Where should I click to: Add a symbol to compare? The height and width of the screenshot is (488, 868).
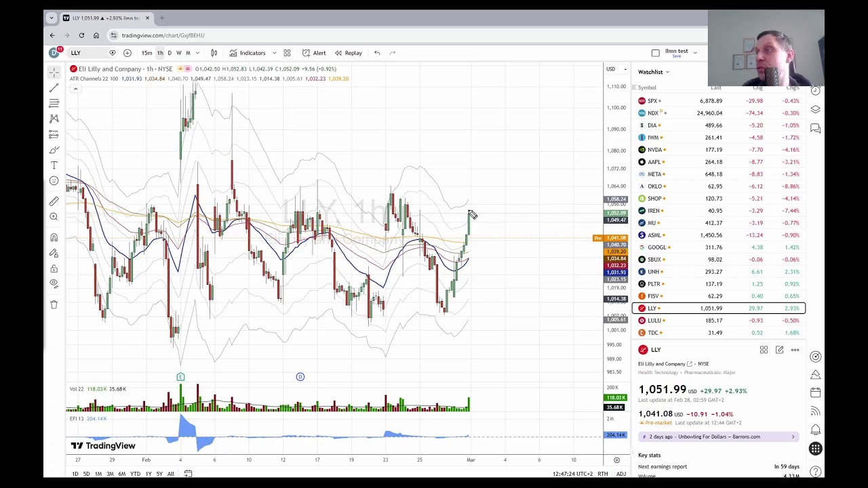[127, 53]
